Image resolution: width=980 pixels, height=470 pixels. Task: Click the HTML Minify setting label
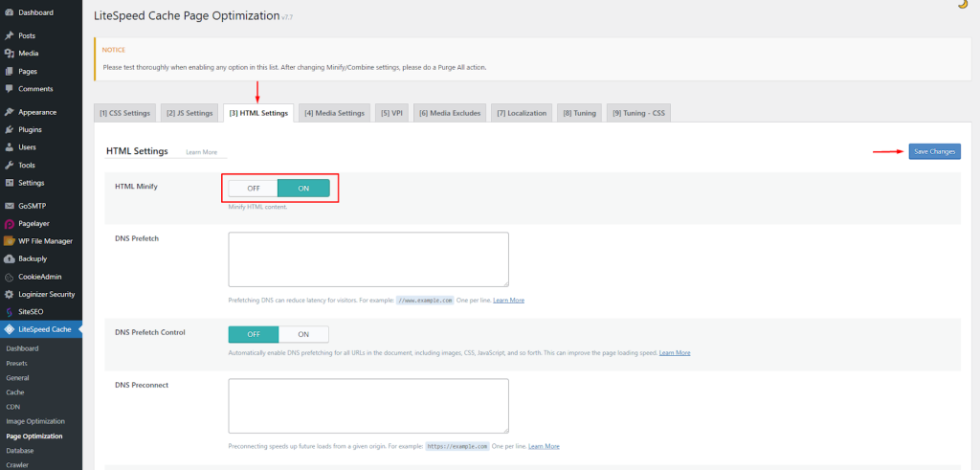click(136, 187)
